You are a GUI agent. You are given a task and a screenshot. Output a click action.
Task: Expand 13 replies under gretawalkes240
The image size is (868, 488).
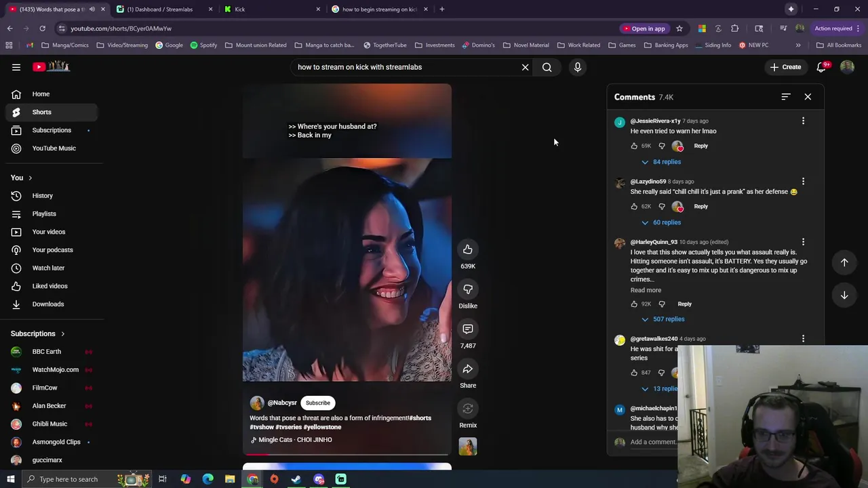(x=659, y=389)
